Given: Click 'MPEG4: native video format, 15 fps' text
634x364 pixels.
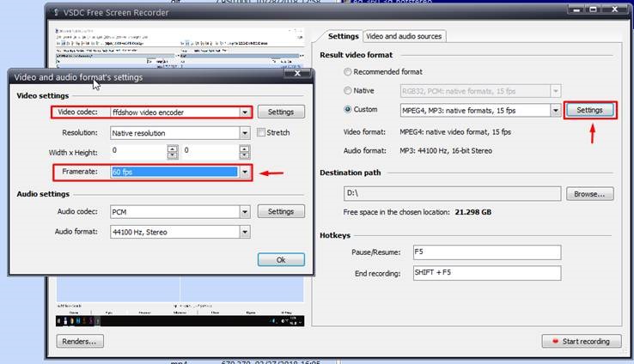Looking at the screenshot, I should point(455,132).
